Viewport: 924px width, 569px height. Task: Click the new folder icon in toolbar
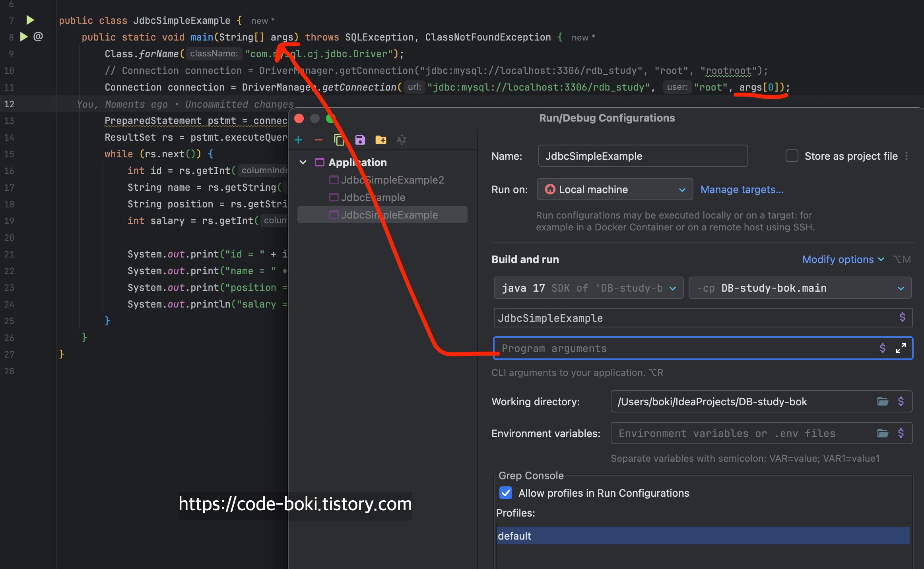click(x=380, y=140)
